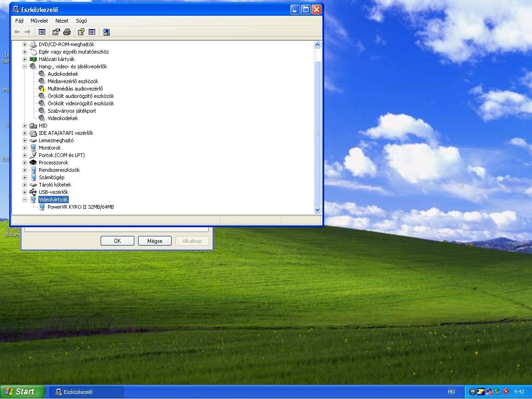Expand the Hálózati kártyák node
The image size is (532, 399).
coord(24,60)
